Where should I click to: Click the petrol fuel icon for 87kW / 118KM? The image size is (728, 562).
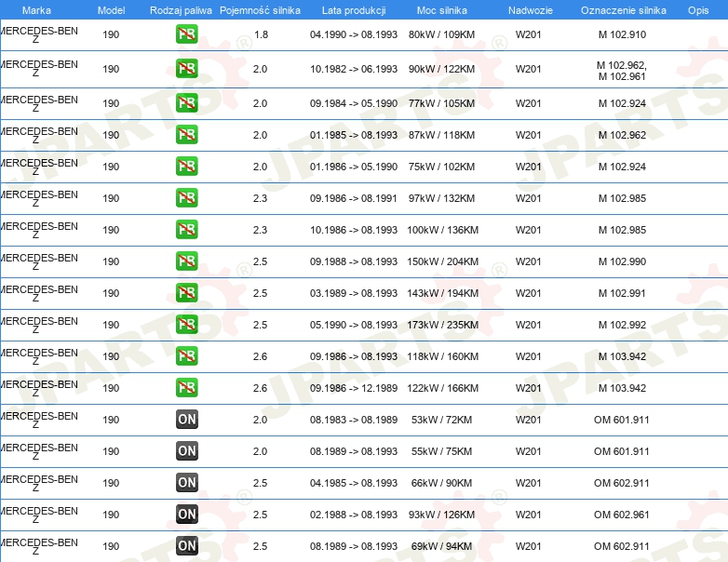186,135
